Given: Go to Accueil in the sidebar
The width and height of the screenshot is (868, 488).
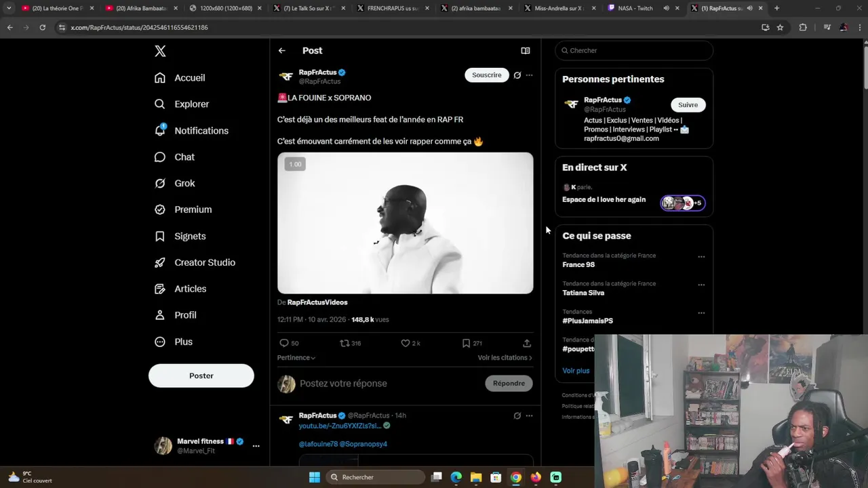Looking at the screenshot, I should coord(180,78).
